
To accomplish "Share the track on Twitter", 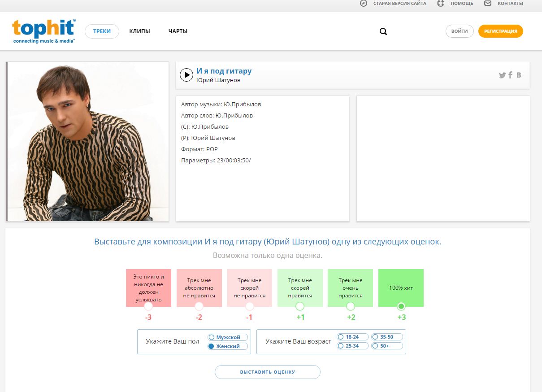I will tap(502, 75).
